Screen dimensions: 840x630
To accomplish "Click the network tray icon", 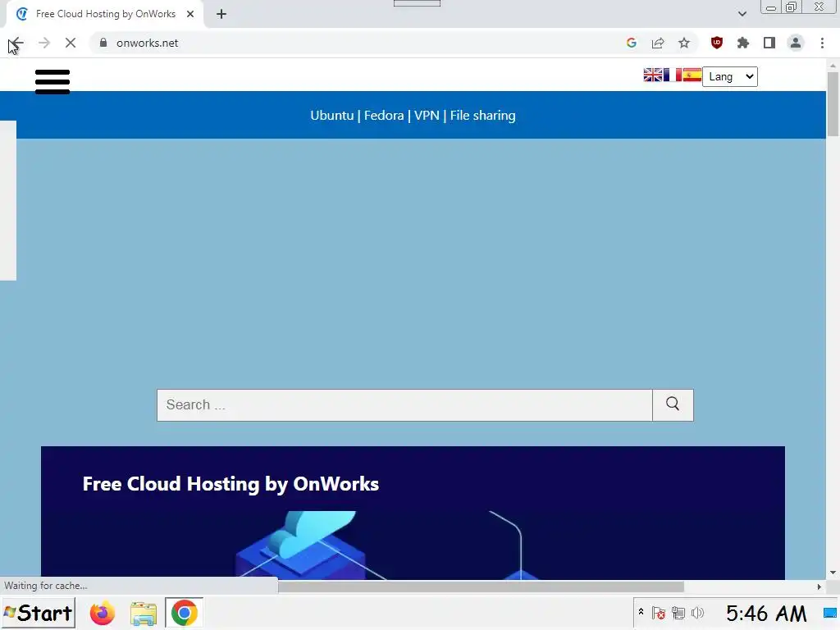I will (x=678, y=613).
